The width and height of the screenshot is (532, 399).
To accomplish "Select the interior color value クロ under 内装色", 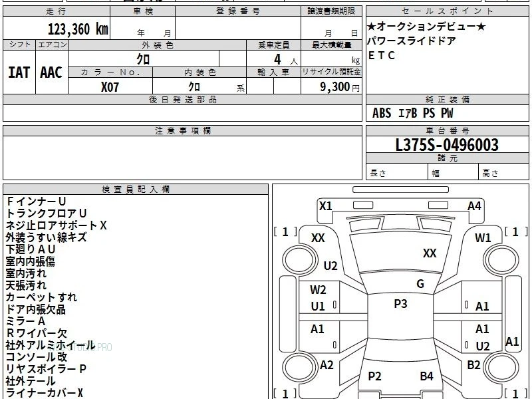I will click(194, 87).
